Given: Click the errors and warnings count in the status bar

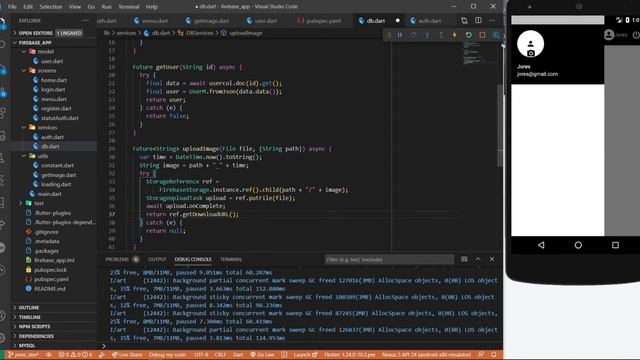Looking at the screenshot, I should [x=76, y=355].
